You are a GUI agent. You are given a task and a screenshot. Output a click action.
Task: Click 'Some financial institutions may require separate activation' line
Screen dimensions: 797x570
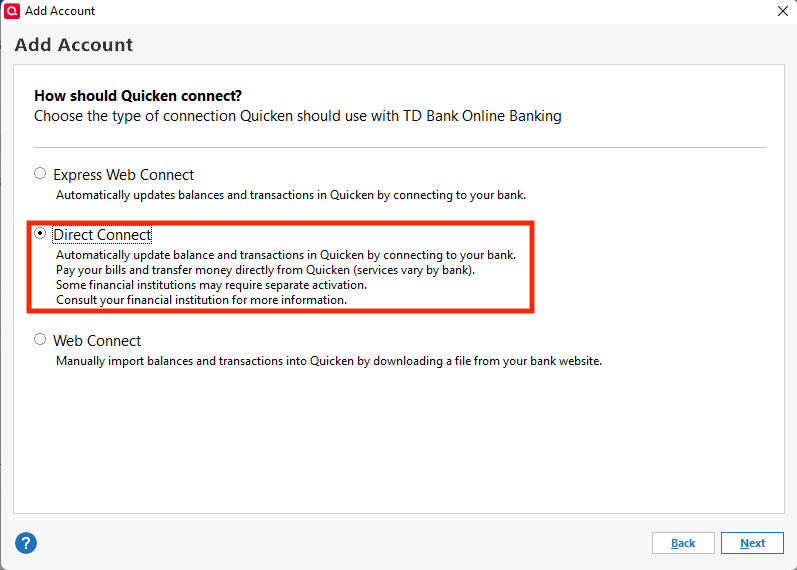pos(211,285)
